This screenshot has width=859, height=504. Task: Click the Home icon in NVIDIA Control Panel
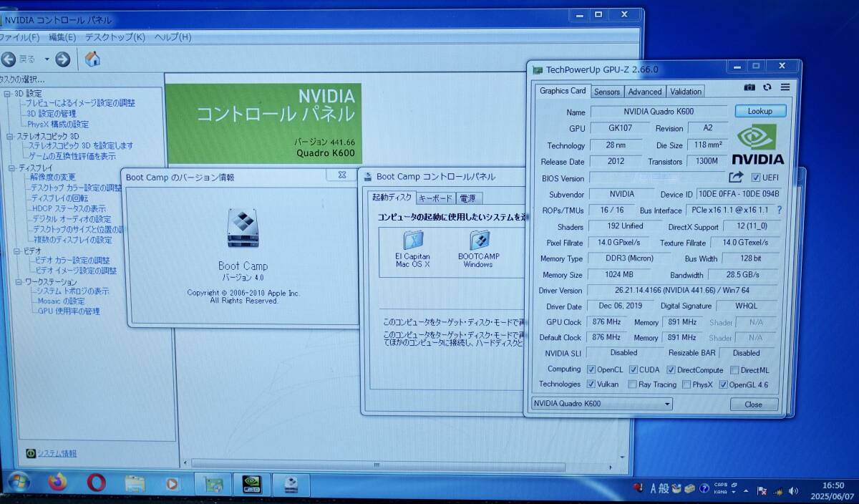coord(92,59)
